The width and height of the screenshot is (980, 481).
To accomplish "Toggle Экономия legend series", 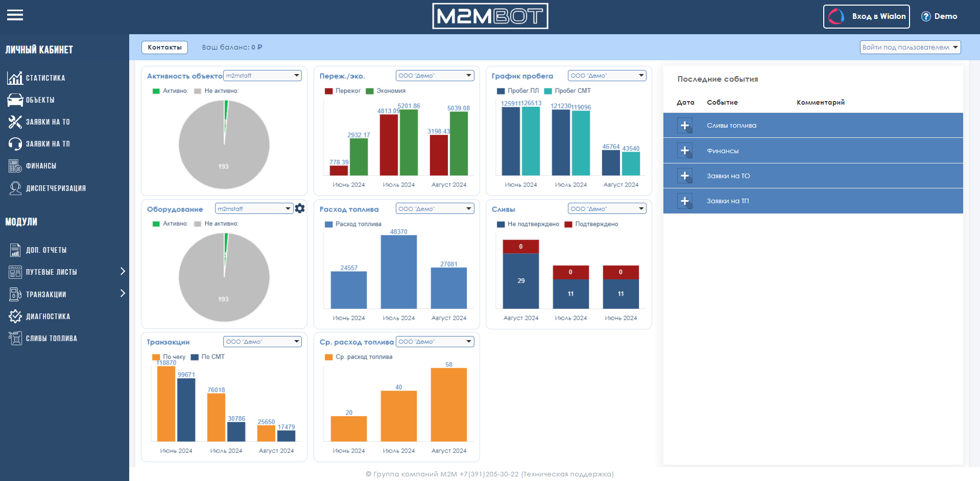I will coord(386,91).
